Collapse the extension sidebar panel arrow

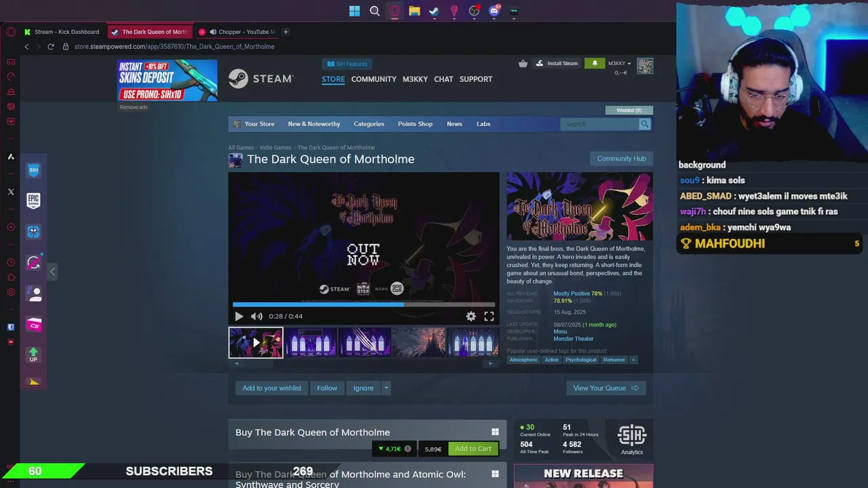52,272
